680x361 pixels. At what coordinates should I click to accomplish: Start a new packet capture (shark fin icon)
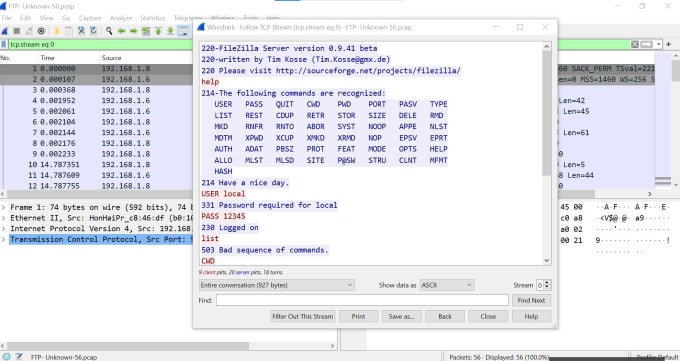pyautogui.click(x=5, y=31)
